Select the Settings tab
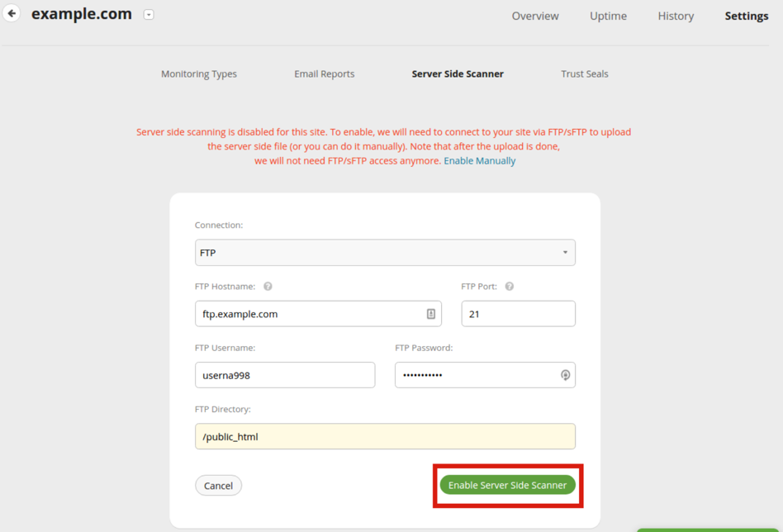 coord(746,16)
